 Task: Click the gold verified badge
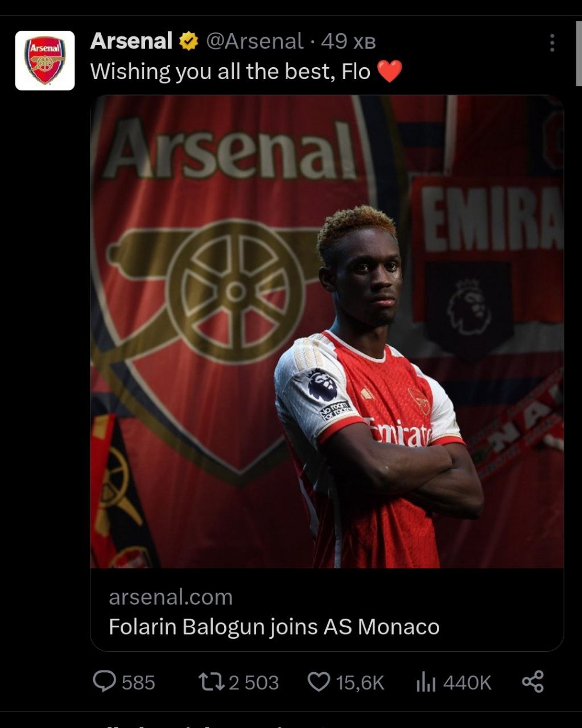(x=188, y=42)
